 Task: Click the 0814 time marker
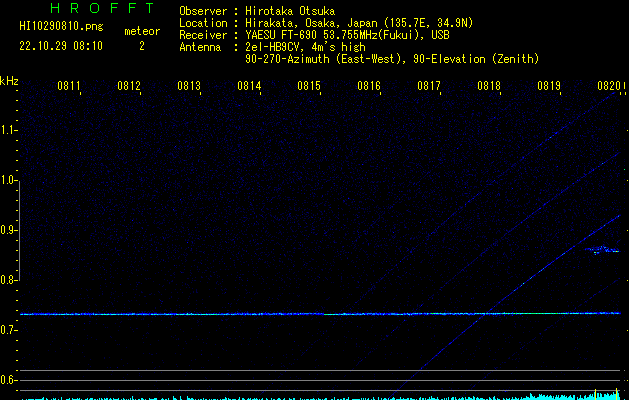(249, 86)
